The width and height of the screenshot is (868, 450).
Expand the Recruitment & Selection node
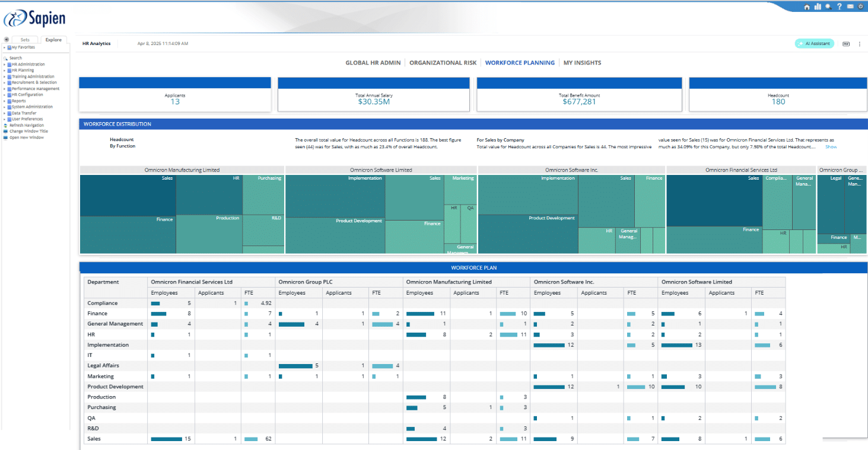(x=4, y=82)
